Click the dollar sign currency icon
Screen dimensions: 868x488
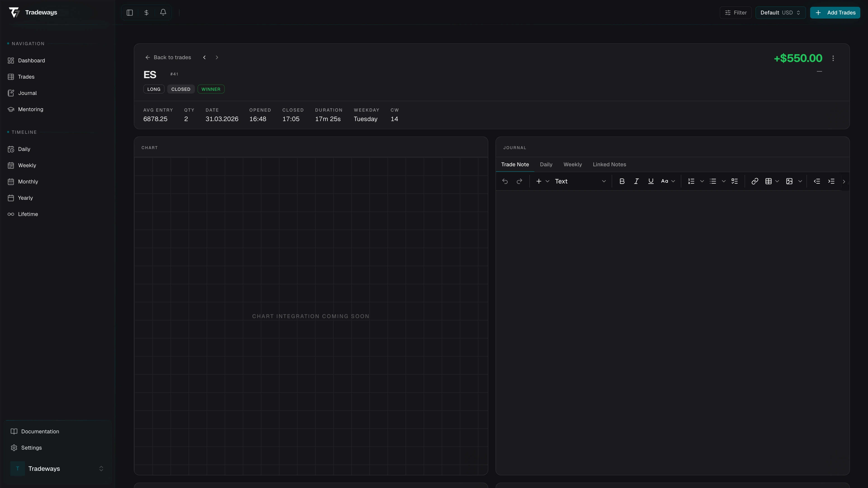146,12
